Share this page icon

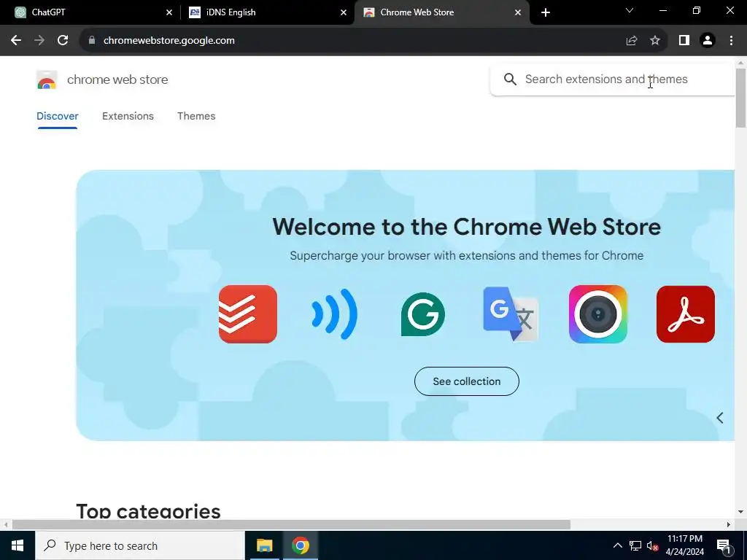(632, 41)
